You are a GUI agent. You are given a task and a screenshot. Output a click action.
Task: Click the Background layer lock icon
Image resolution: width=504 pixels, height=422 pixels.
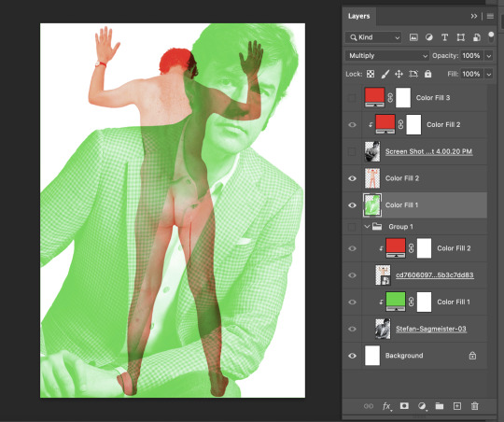click(472, 356)
